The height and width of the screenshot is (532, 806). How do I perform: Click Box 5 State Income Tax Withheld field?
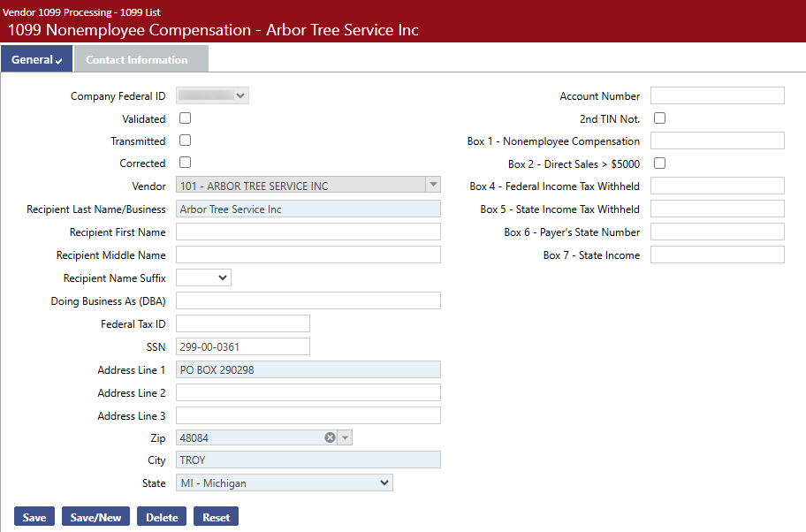718,209
